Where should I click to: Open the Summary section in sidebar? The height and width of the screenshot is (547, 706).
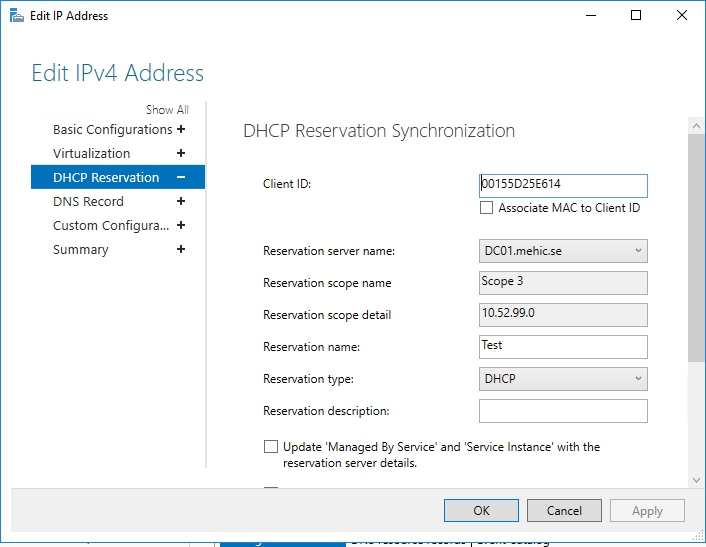(x=80, y=249)
